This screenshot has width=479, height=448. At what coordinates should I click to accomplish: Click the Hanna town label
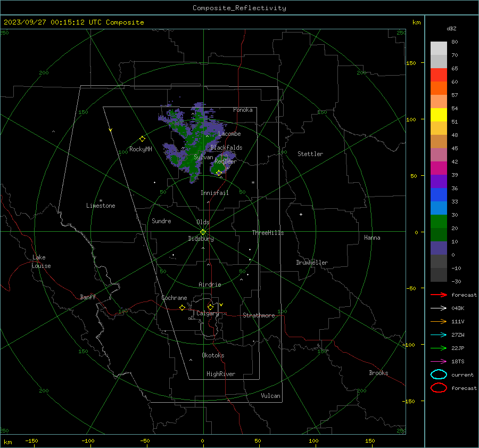(x=372, y=238)
